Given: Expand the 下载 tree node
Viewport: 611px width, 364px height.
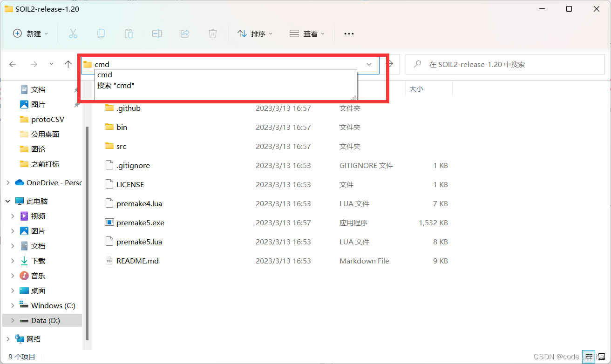Looking at the screenshot, I should [13, 261].
